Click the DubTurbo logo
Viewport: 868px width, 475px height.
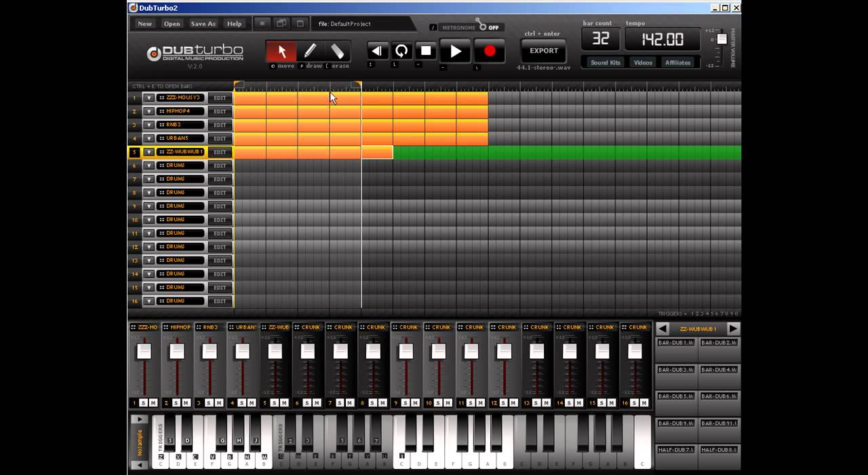[195, 53]
